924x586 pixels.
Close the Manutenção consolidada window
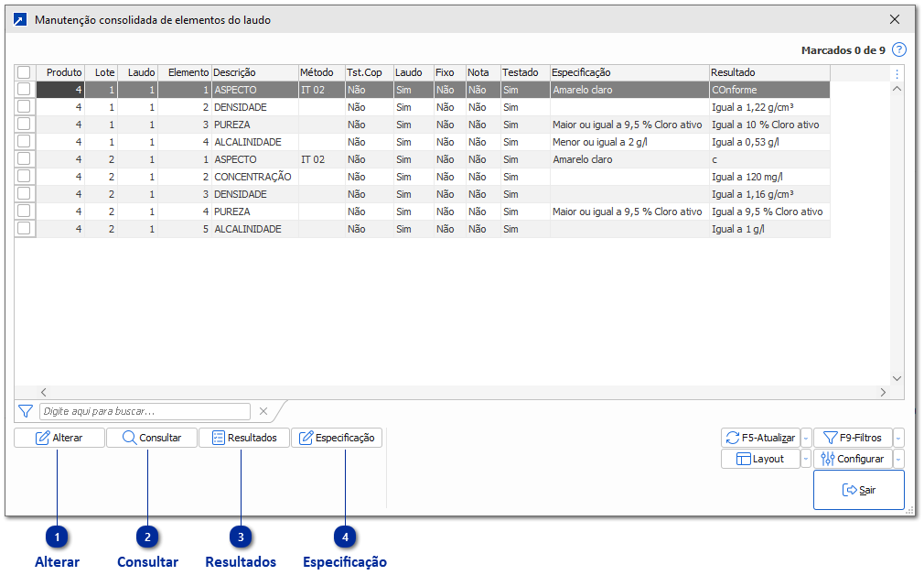coord(895,19)
